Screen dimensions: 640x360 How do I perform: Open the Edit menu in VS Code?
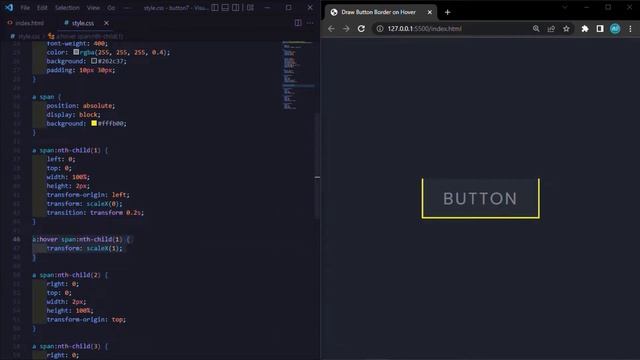tap(42, 8)
